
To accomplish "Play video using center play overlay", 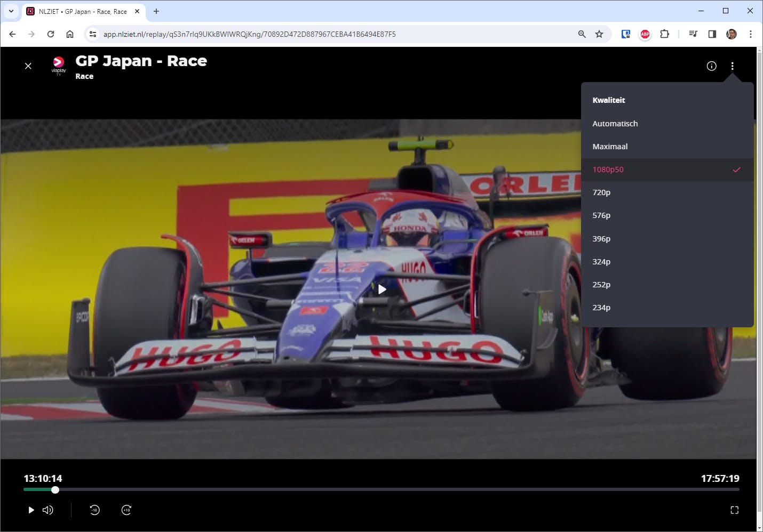I will 382,289.
